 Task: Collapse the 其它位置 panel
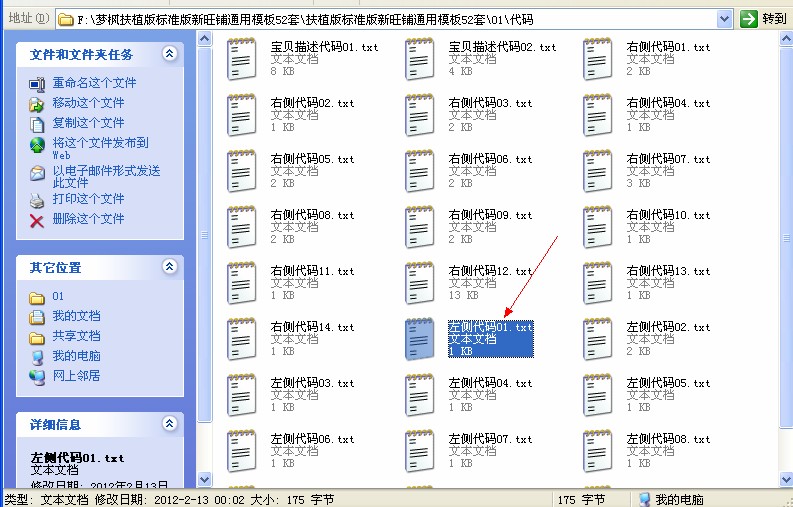point(170,267)
